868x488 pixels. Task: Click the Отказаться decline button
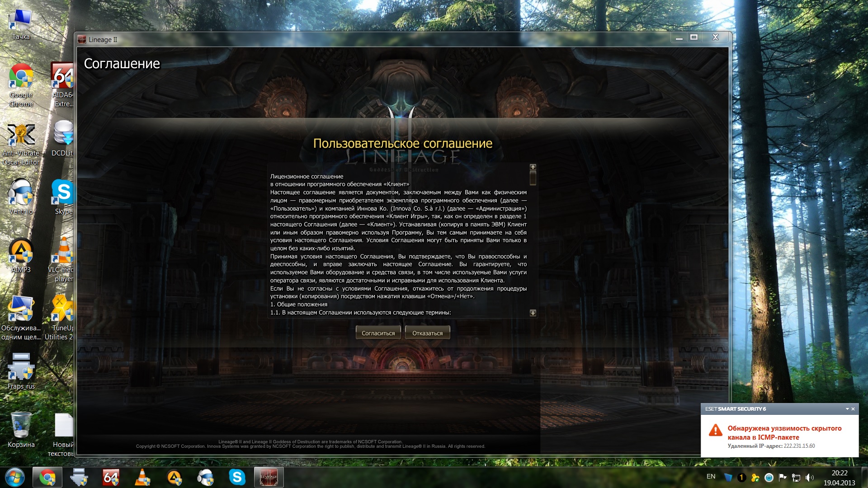click(427, 333)
